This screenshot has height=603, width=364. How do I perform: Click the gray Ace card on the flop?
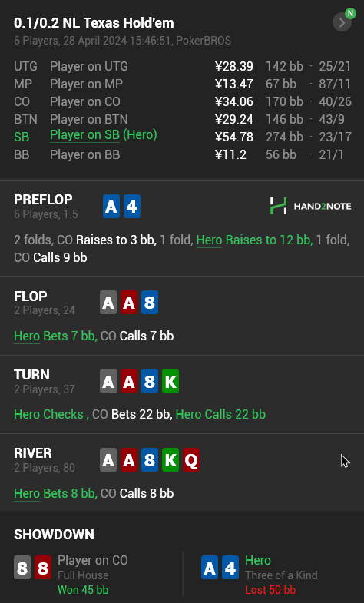pyautogui.click(x=108, y=303)
